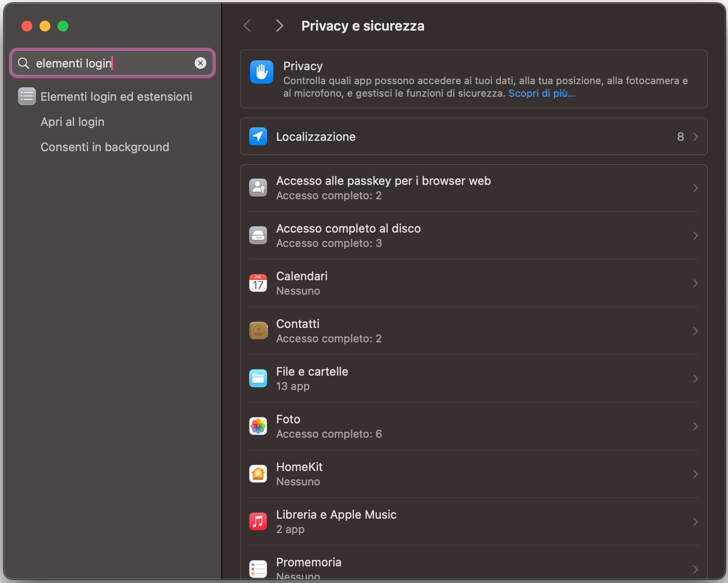Click the green zoom window button
This screenshot has width=728, height=583.
63,26
